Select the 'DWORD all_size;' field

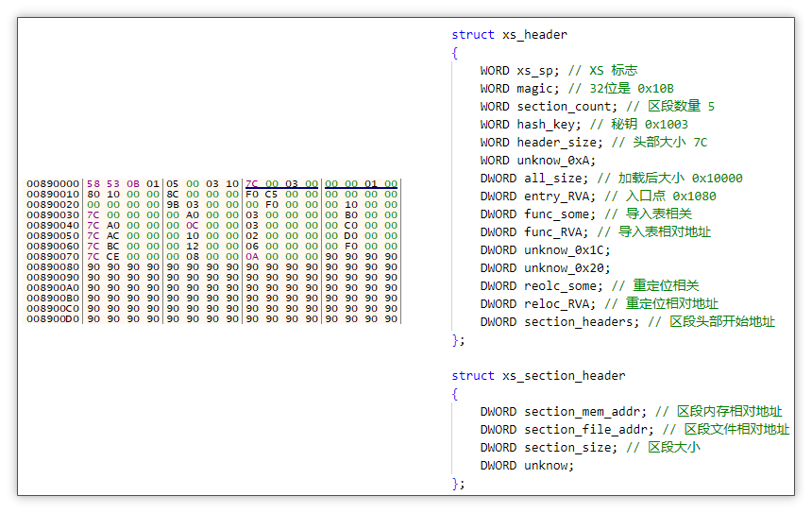[x=533, y=179]
